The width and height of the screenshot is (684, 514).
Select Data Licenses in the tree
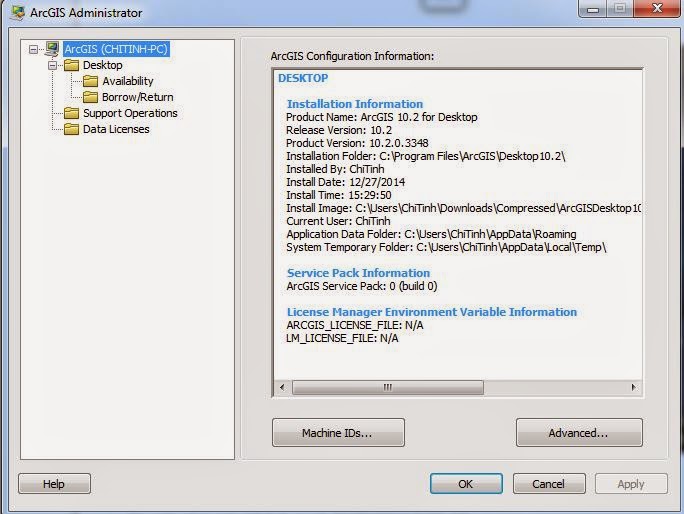[x=116, y=129]
